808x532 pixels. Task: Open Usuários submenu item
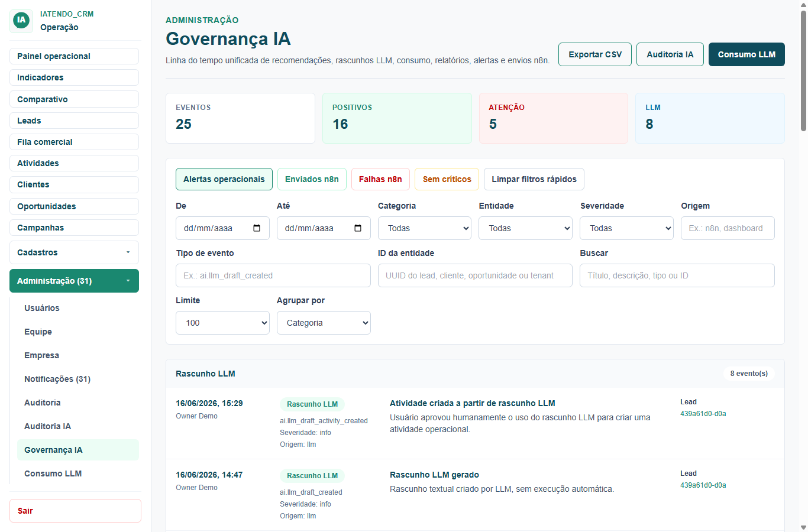click(x=77, y=308)
